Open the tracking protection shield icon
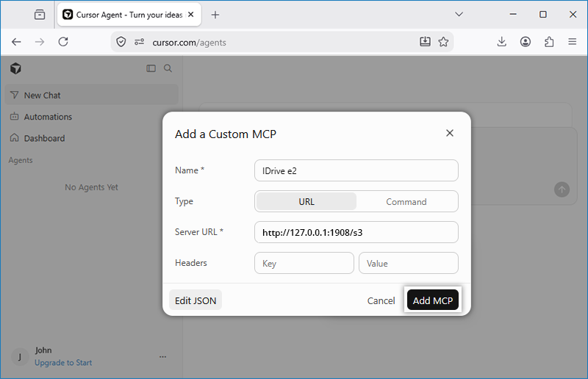The width and height of the screenshot is (588, 379). pos(121,42)
